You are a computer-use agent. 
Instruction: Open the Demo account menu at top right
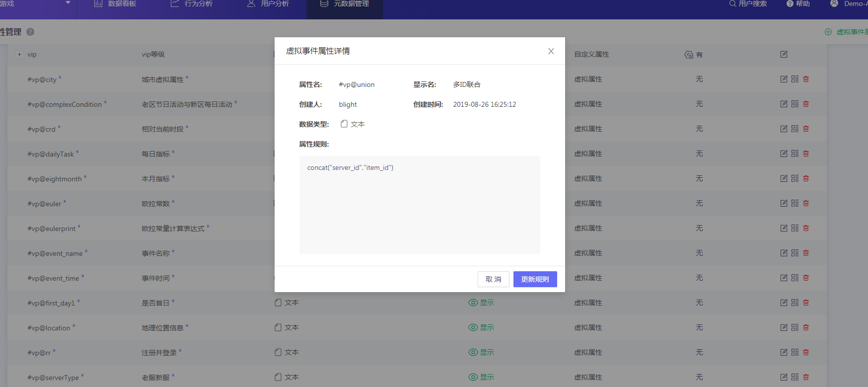pyautogui.click(x=849, y=4)
